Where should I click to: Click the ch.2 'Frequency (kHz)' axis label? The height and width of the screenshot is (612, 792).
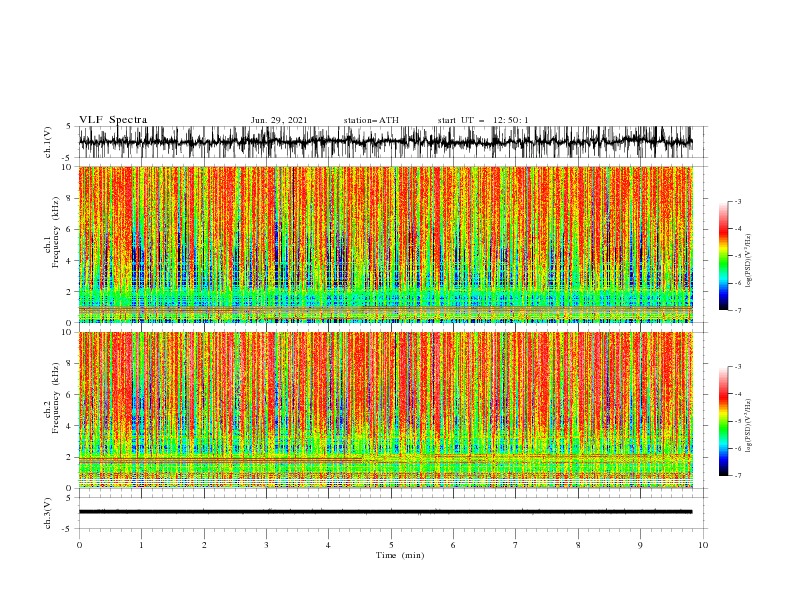coord(57,398)
